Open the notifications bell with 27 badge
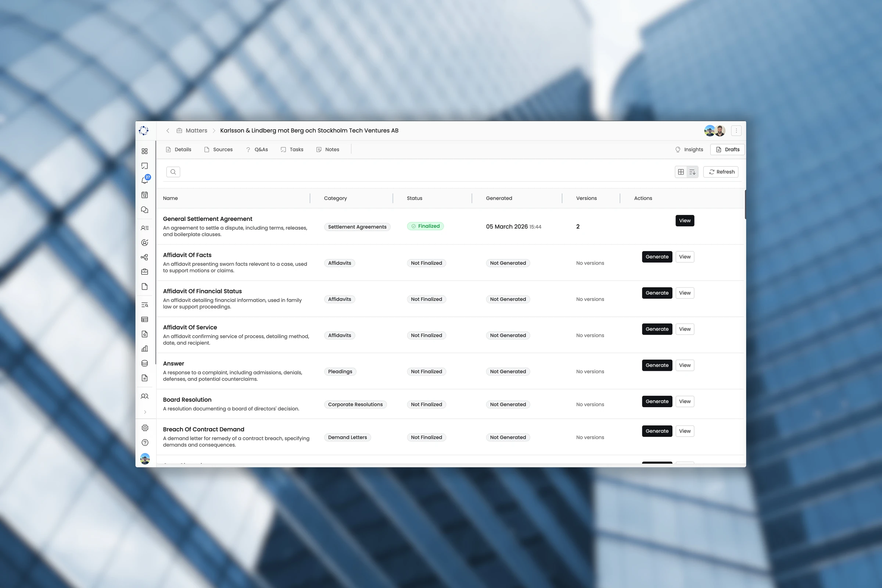Viewport: 882px width, 588px height. point(145,180)
